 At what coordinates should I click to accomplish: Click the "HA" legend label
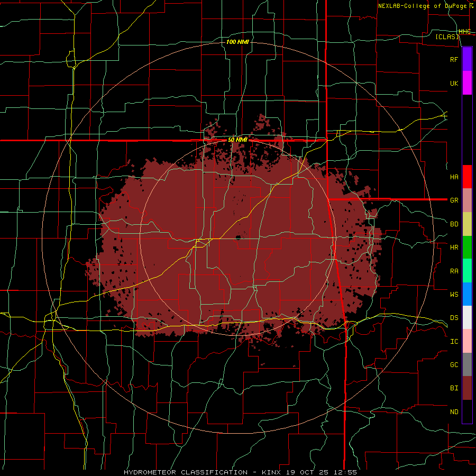click(x=454, y=177)
